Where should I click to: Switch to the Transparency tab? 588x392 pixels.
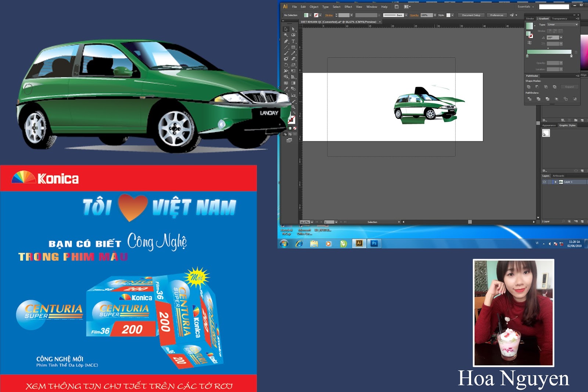coord(559,18)
